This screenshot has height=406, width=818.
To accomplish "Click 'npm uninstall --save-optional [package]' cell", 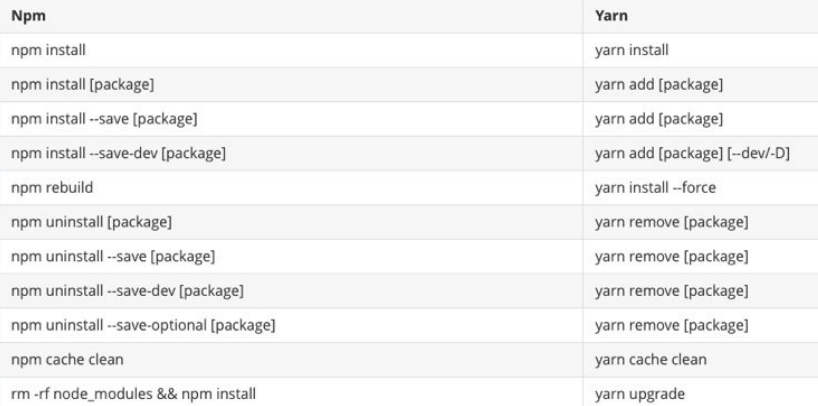I will 291,325.
